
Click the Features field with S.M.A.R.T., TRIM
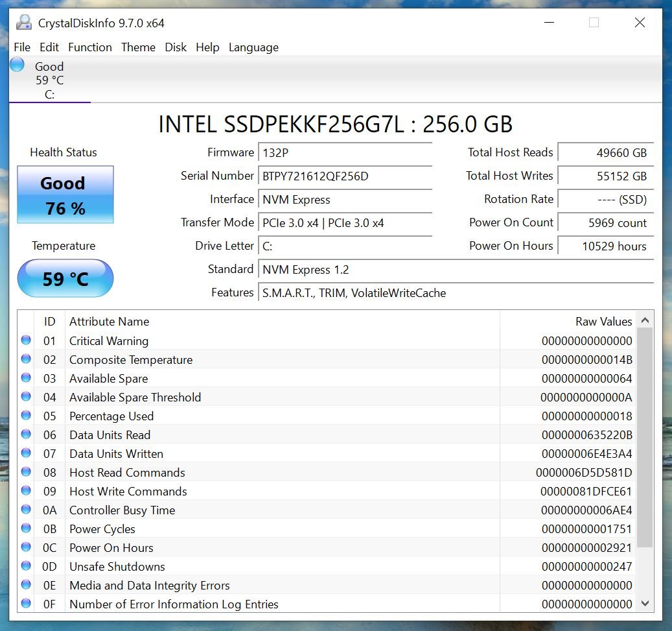(456, 293)
